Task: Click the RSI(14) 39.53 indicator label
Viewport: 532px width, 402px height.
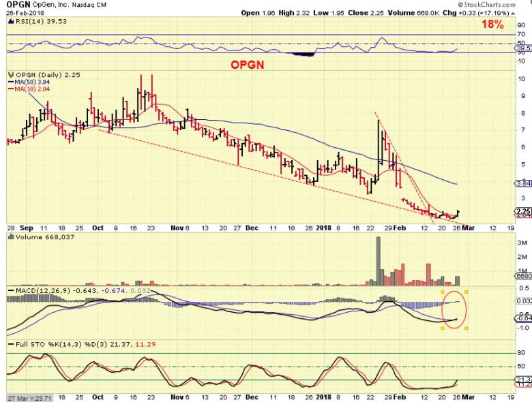Action: 41,21
